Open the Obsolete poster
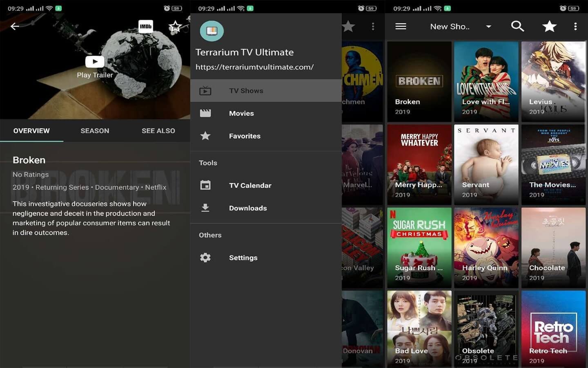The width and height of the screenshot is (588, 368). [x=486, y=329]
